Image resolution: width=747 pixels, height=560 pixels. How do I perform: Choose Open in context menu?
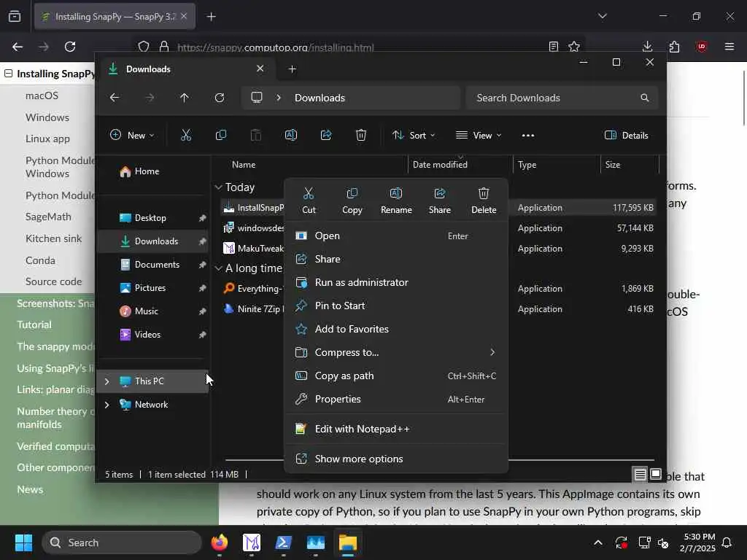(396, 236)
